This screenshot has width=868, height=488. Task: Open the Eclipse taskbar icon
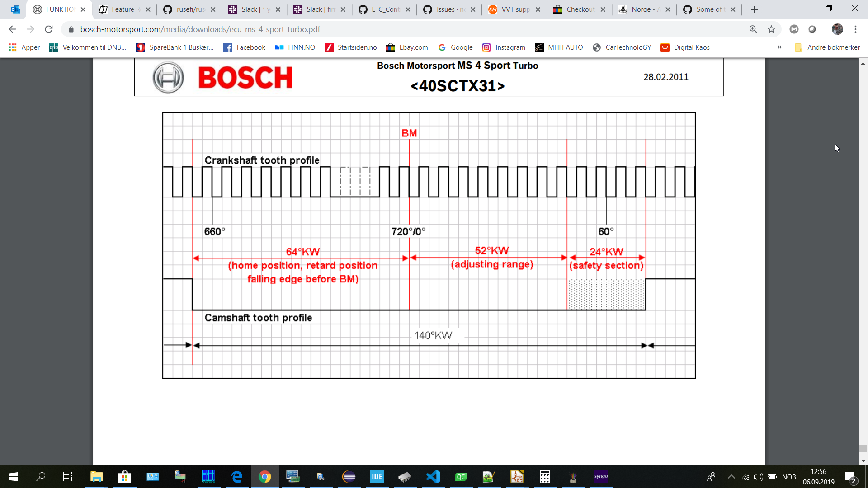click(349, 477)
